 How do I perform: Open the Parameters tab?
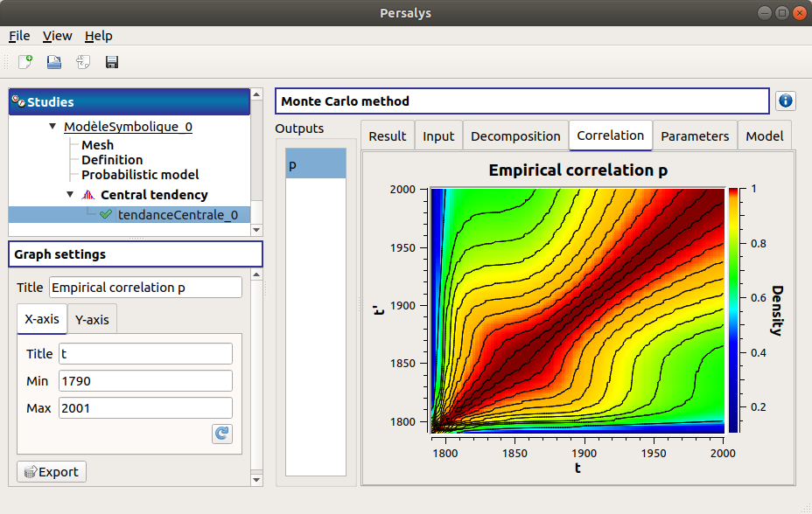pos(695,135)
